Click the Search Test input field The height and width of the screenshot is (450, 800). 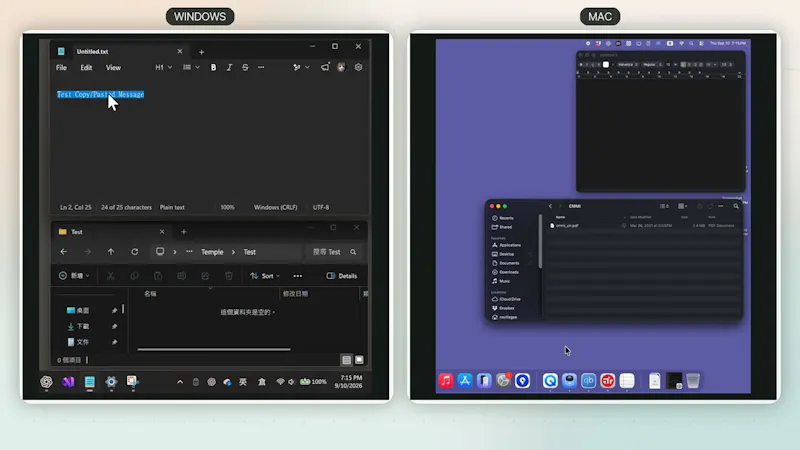point(334,252)
